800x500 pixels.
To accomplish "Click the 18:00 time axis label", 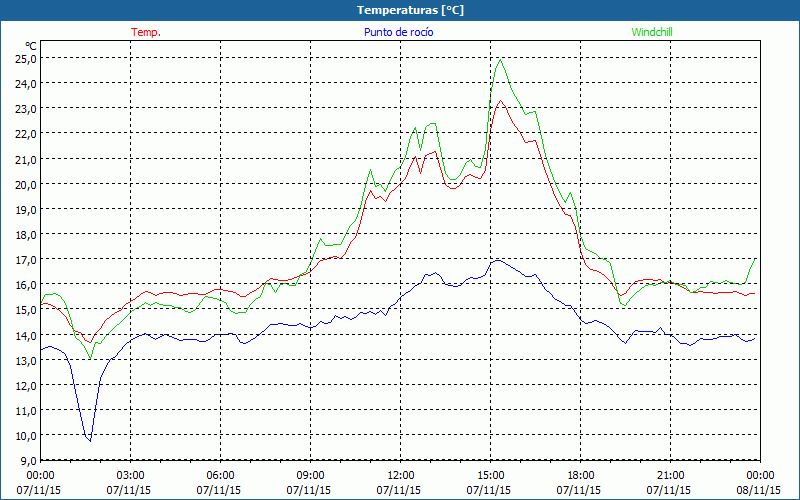I will point(581,476).
